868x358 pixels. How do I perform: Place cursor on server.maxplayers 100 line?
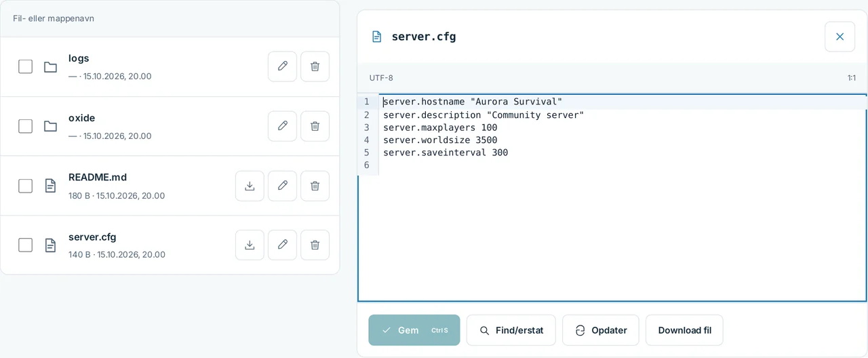pyautogui.click(x=440, y=127)
